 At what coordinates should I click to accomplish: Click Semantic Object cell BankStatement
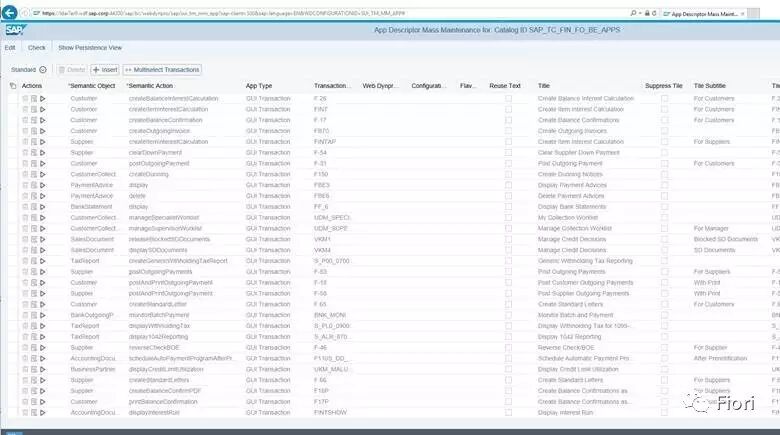[x=92, y=207]
